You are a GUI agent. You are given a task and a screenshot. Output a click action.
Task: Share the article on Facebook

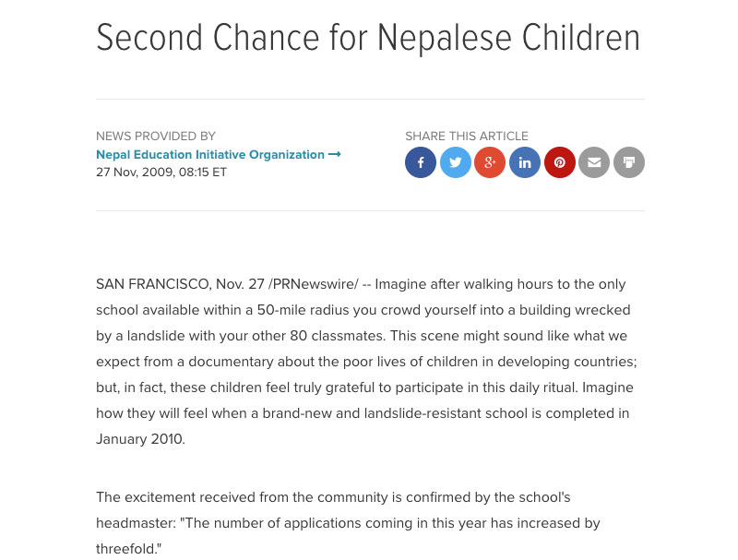coord(421,162)
